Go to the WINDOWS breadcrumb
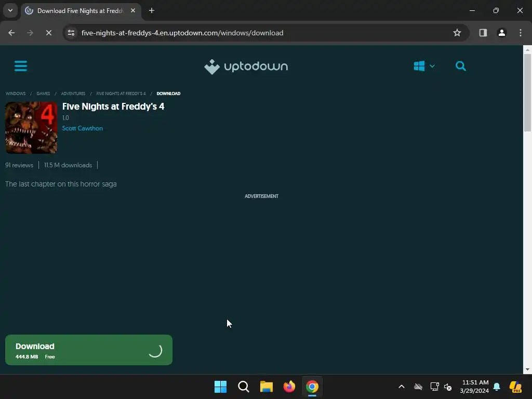This screenshot has height=399, width=532. 16,94
